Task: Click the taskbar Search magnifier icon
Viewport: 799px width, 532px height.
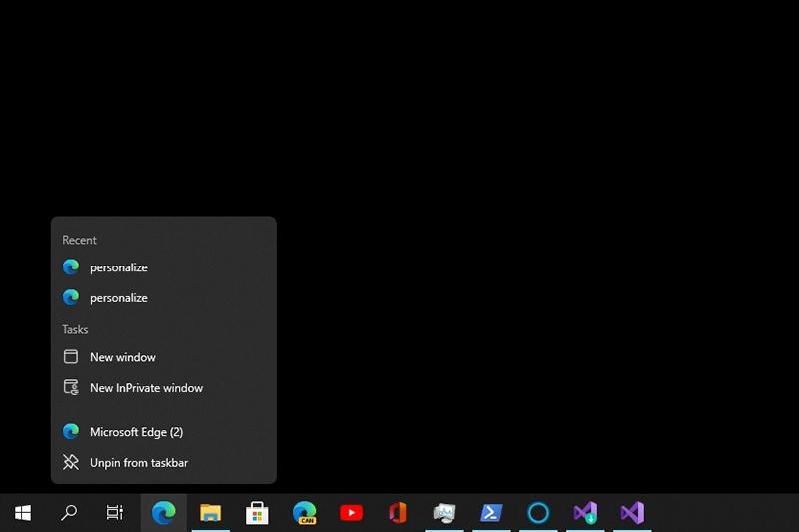Action: pos(69,513)
